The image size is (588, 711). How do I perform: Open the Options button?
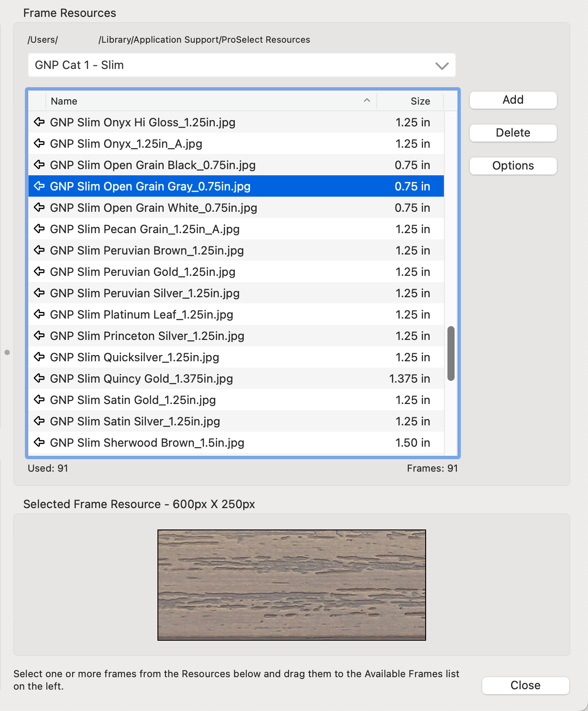[513, 166]
